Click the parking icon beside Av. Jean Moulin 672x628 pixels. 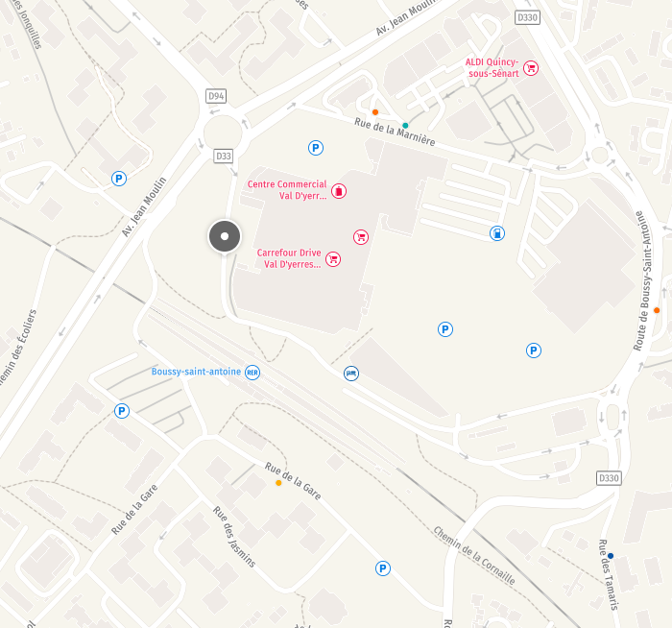119,179
